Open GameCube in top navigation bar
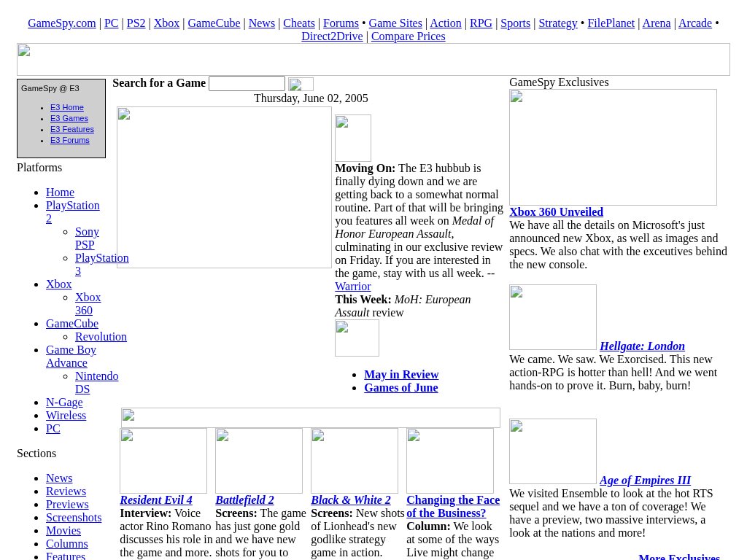The width and height of the screenshot is (747, 560). [x=214, y=23]
